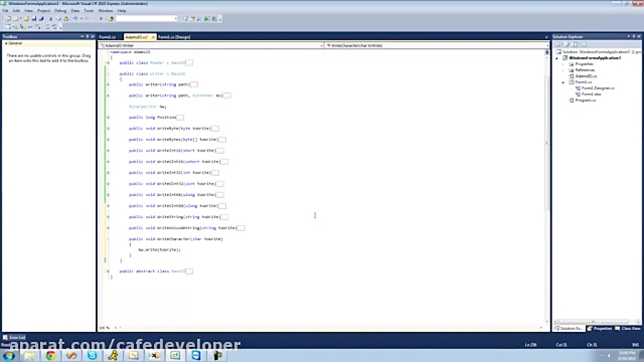
Task: Open the Debug menu
Action: tap(60, 11)
